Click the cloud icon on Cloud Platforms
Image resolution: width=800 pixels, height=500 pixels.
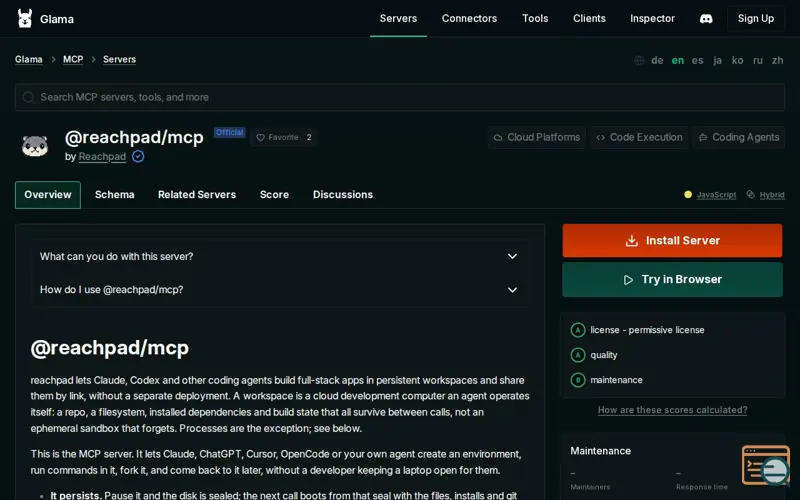(x=498, y=137)
